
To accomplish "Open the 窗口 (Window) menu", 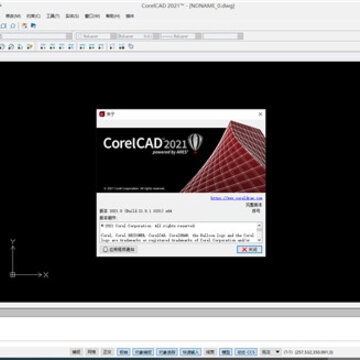I will (x=92, y=16).
